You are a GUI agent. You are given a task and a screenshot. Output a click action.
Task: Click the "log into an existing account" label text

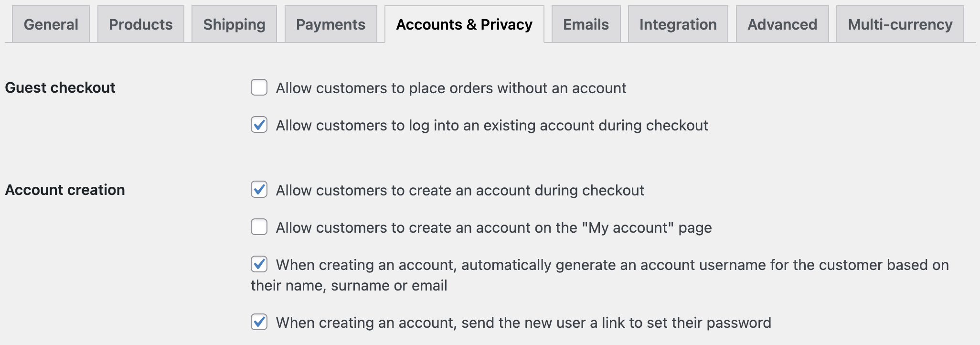tap(492, 126)
